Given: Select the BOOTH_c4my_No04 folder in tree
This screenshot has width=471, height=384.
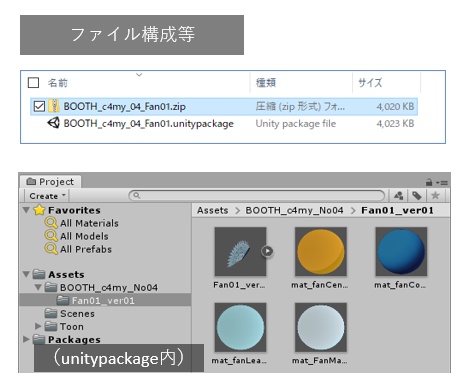Looking at the screenshot, I should click(x=109, y=287).
